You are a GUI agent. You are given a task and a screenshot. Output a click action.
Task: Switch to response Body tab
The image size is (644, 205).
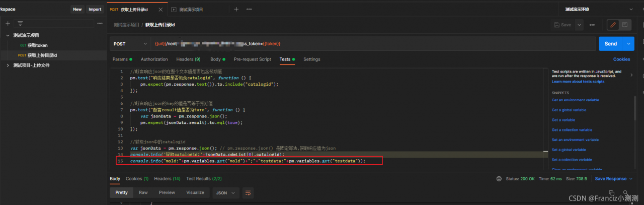coord(115,178)
